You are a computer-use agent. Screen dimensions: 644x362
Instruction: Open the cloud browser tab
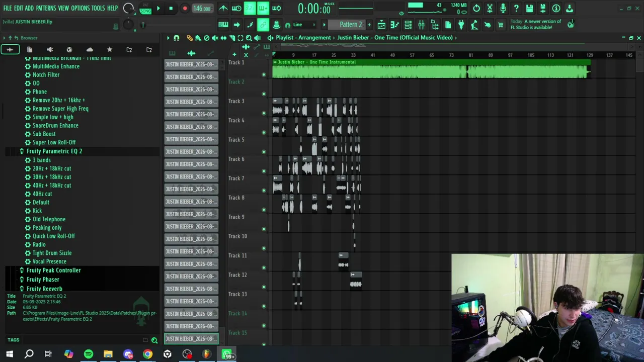[x=90, y=49]
